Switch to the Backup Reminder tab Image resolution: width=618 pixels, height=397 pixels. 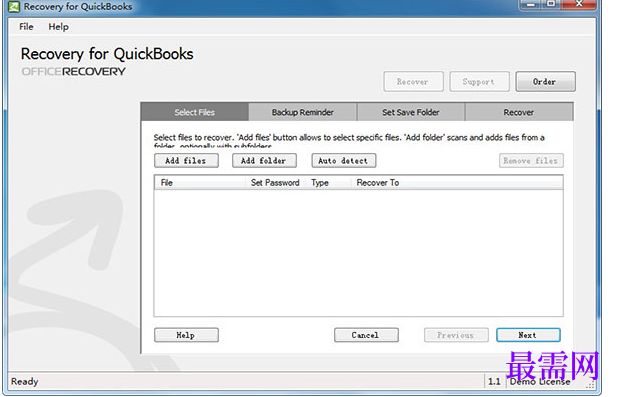point(302,112)
